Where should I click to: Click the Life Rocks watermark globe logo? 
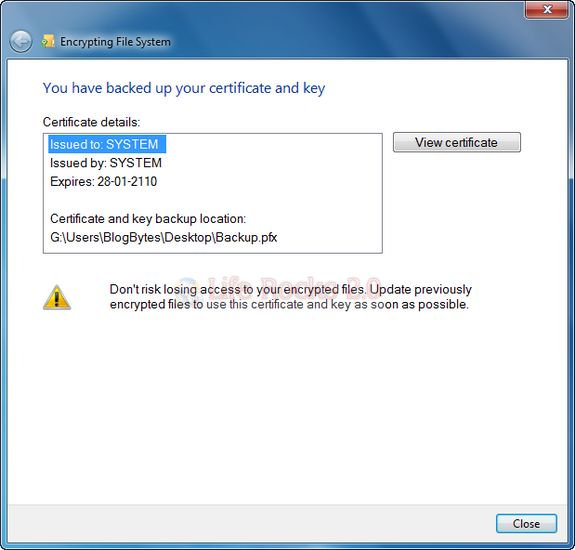pyautogui.click(x=187, y=289)
